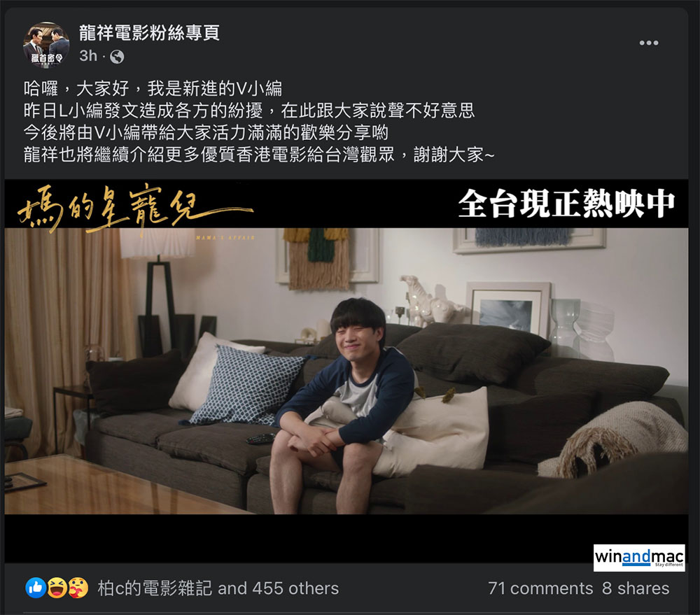This screenshot has width=700, height=615.
Task: Click the 龍祥電影粉絲專頁 page name
Action: [x=149, y=33]
